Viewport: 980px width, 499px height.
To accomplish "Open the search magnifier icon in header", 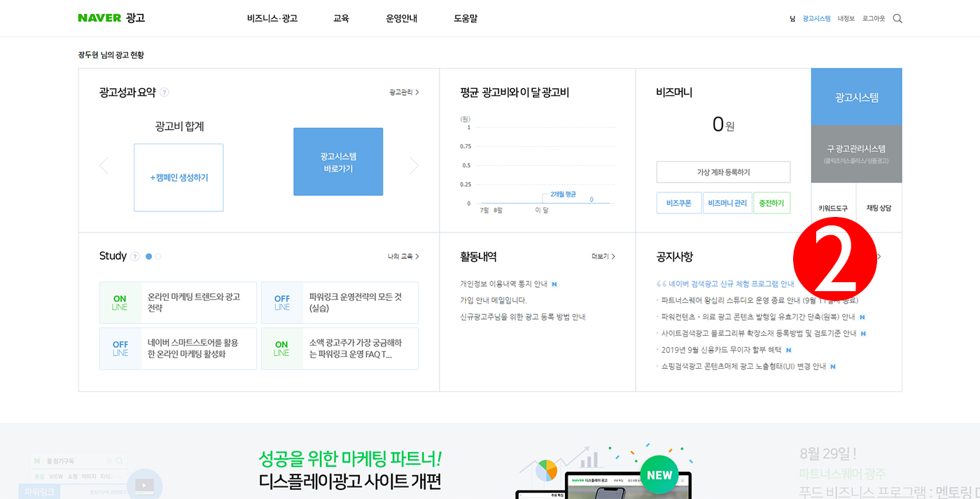I will pos(897,19).
